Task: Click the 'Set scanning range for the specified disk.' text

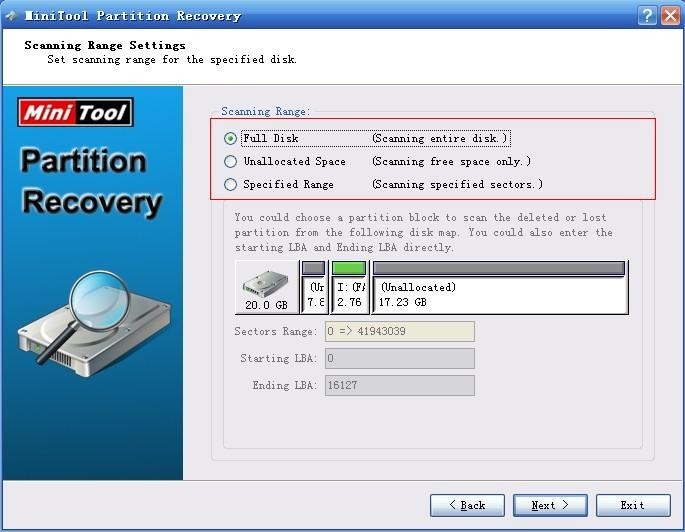Action: [x=172, y=59]
